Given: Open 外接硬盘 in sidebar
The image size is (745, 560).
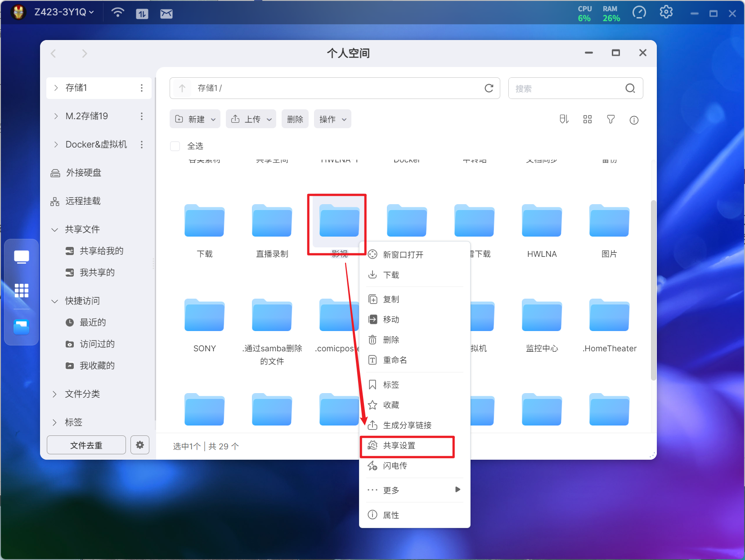Looking at the screenshot, I should point(84,173).
